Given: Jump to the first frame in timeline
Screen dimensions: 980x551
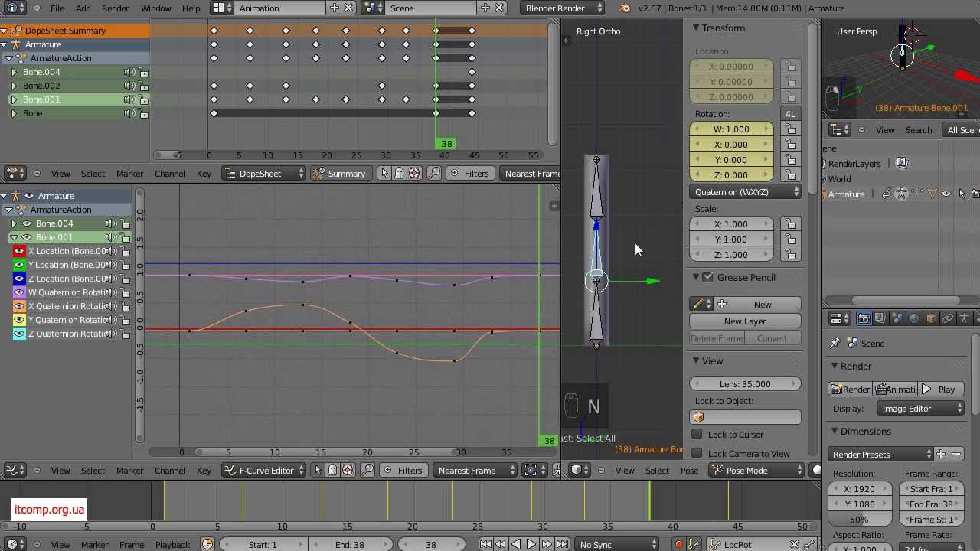Looking at the screenshot, I should [x=485, y=544].
